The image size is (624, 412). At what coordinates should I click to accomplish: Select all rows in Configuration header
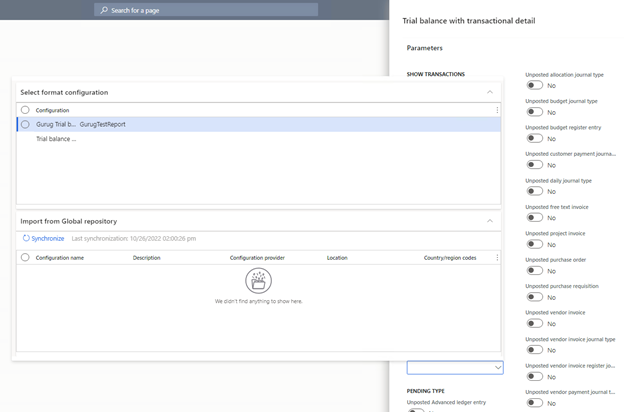click(25, 110)
